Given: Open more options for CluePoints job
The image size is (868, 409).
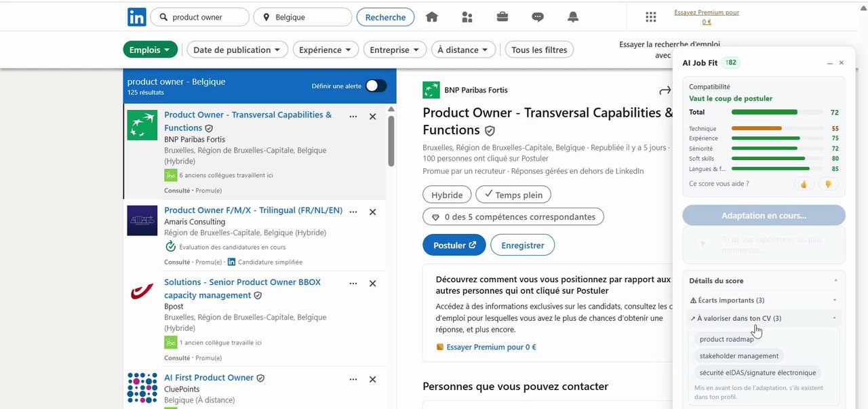Looking at the screenshot, I should click(353, 379).
